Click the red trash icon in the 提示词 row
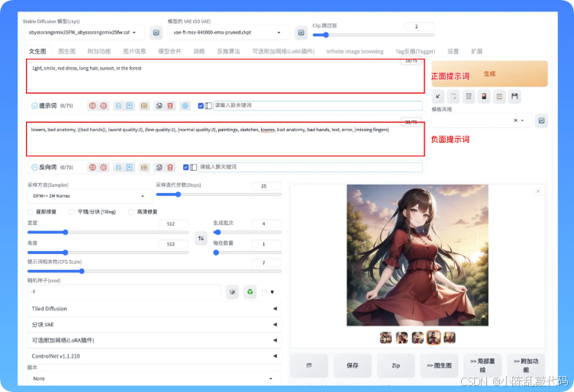This screenshot has height=392, width=574. pyautogui.click(x=170, y=106)
